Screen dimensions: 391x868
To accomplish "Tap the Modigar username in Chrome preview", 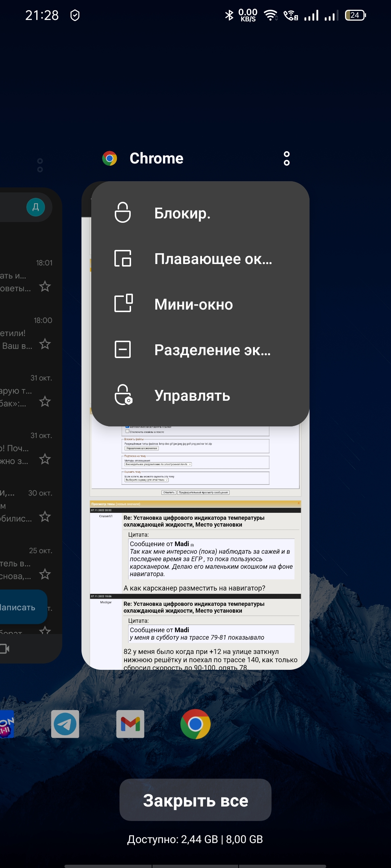I will pos(106,602).
